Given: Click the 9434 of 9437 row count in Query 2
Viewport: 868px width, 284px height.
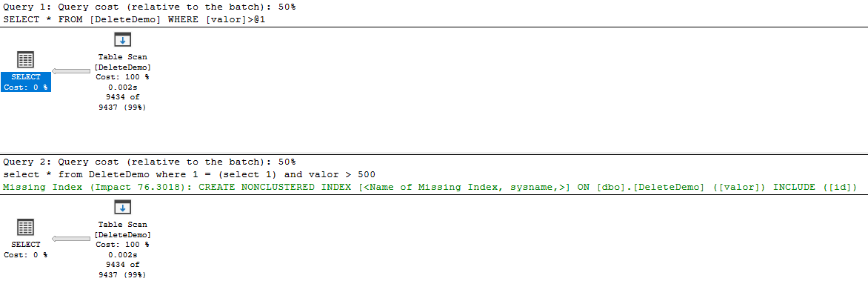Looking at the screenshot, I should (x=122, y=270).
